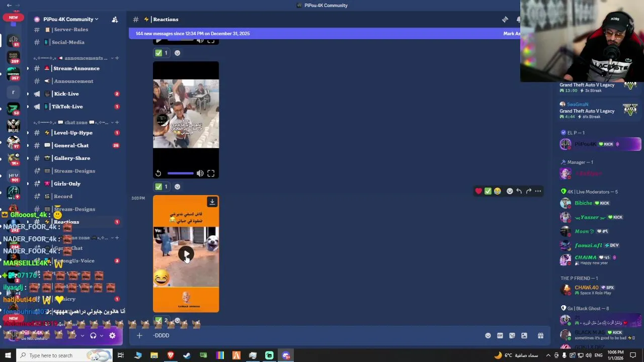Click the gift icon in message box
Viewport: 644px width, 362px height.
[x=540, y=335]
